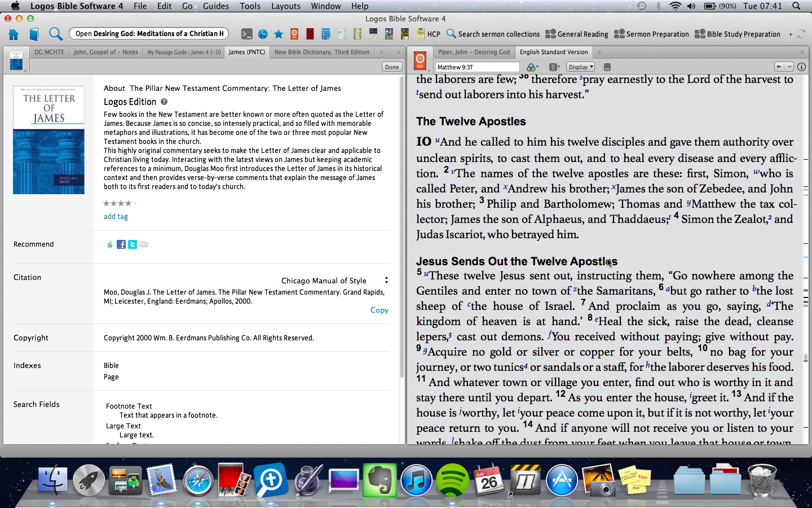The width and height of the screenshot is (812, 508).
Task: Switch to John, Gospel of – Notes tab
Action: click(105, 52)
